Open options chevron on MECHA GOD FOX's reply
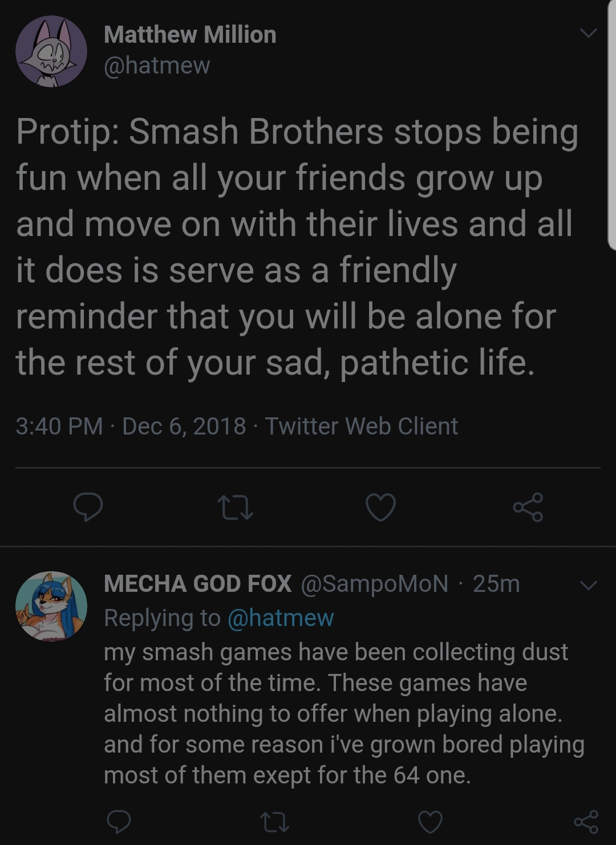 coord(588,585)
